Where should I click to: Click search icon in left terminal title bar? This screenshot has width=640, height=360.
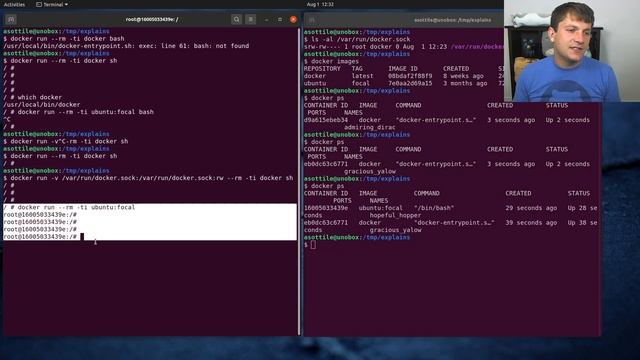(236, 19)
